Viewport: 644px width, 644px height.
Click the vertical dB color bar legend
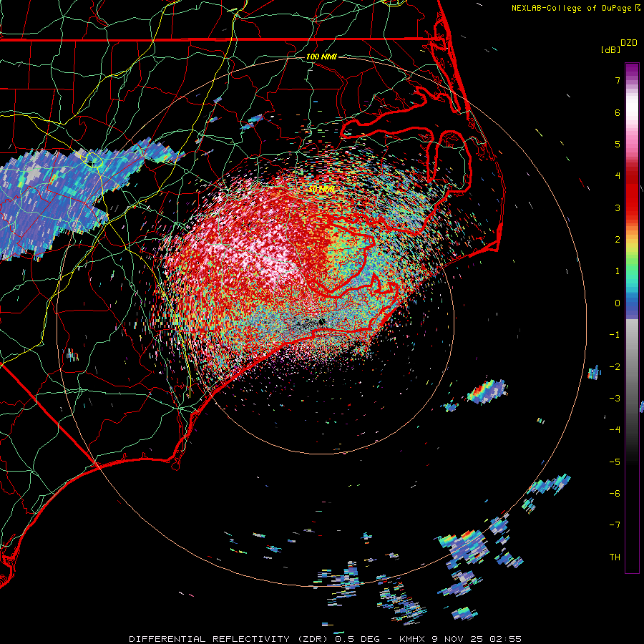point(632,318)
